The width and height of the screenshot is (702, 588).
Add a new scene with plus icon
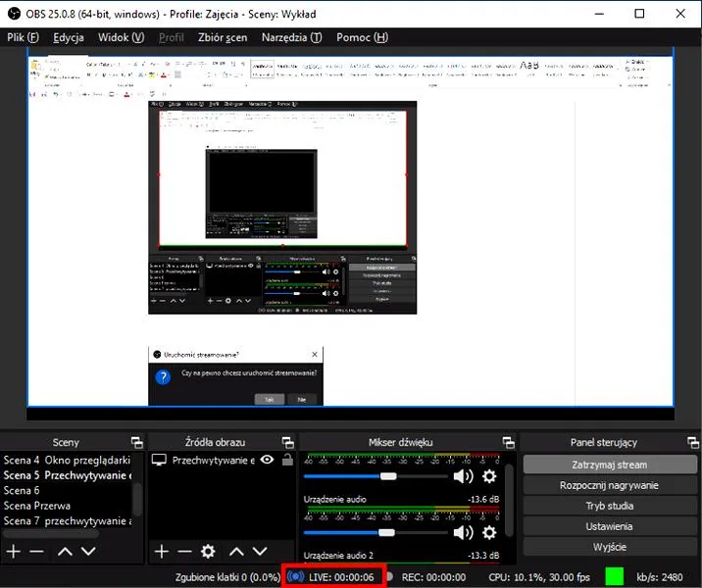[14, 552]
